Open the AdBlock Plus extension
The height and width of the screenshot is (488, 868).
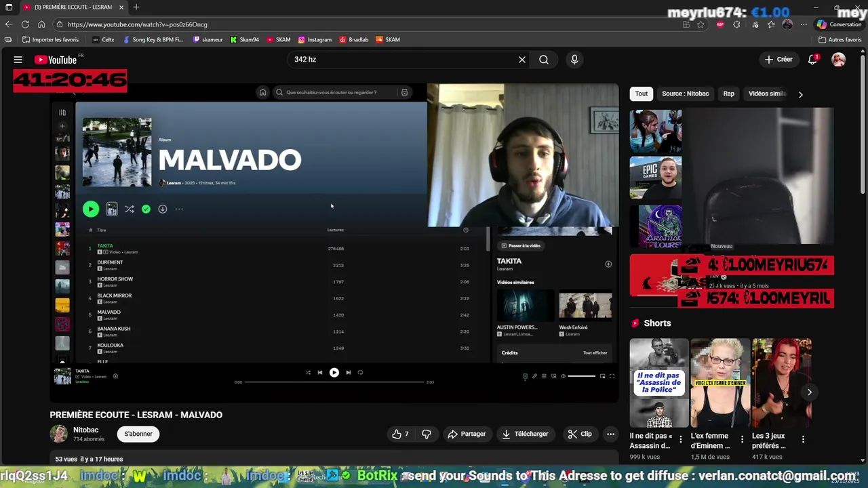point(720,24)
